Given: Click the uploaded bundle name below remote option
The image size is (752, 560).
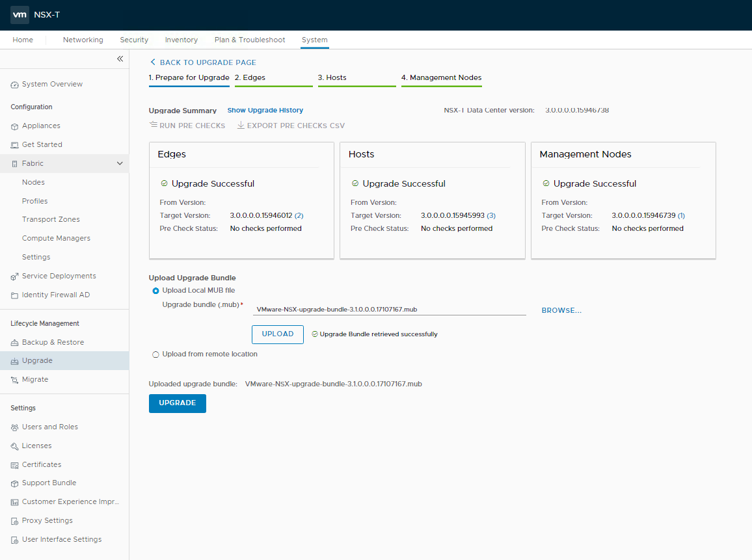Looking at the screenshot, I should [x=333, y=384].
